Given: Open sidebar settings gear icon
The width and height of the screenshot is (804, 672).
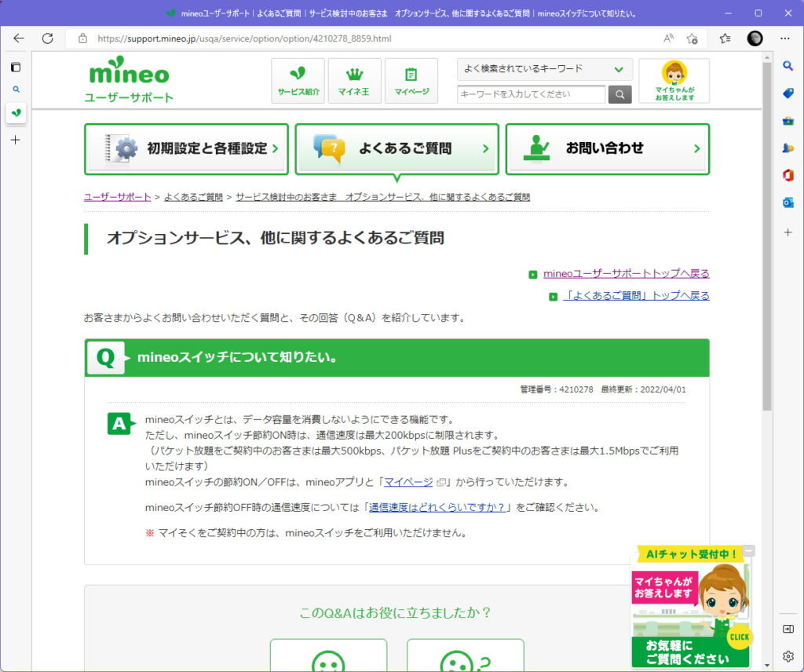Looking at the screenshot, I should tap(788, 656).
